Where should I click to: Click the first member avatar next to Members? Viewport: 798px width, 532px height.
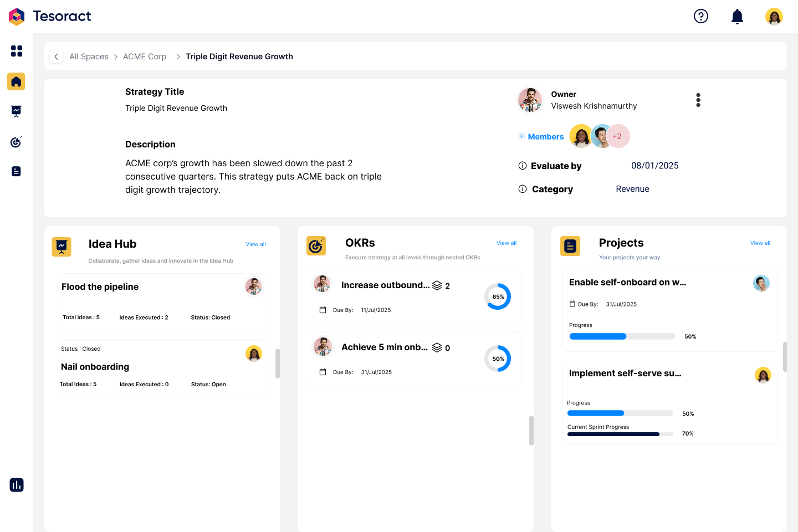tap(581, 136)
